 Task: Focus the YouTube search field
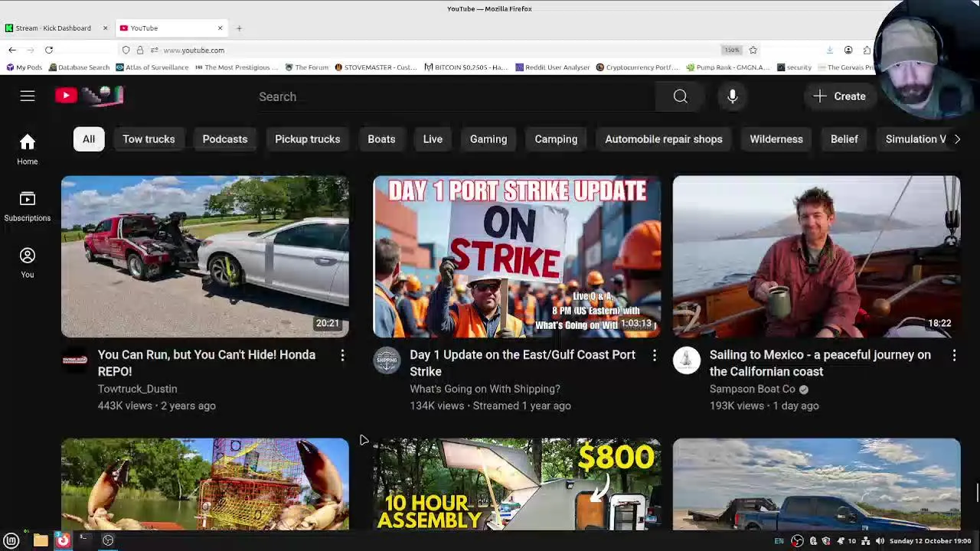coord(456,96)
